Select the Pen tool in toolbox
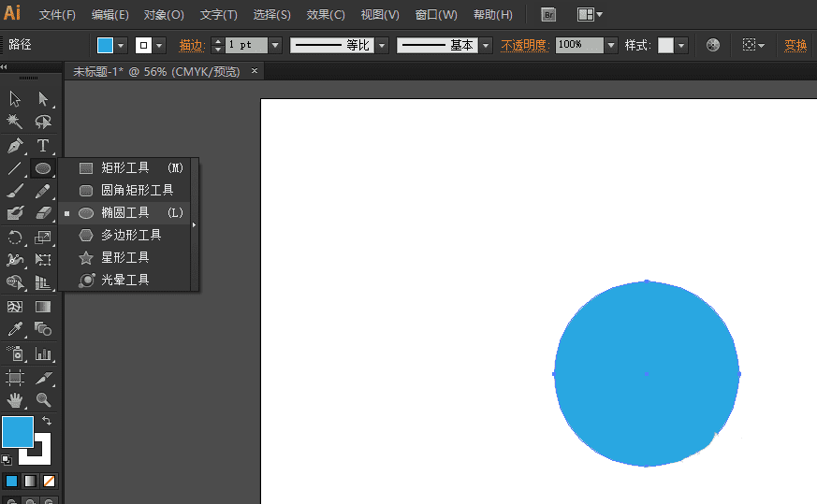The width and height of the screenshot is (817, 504). click(x=15, y=145)
